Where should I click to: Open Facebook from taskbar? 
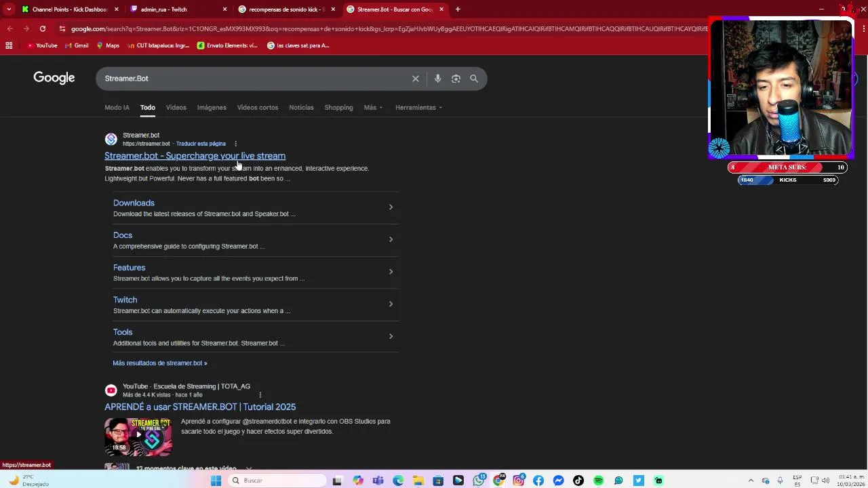tap(538, 481)
